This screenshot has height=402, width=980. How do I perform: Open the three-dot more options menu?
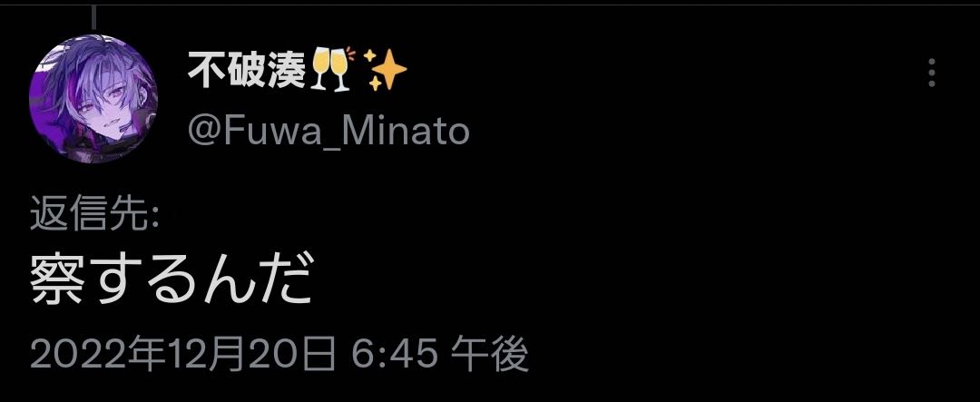[931, 73]
